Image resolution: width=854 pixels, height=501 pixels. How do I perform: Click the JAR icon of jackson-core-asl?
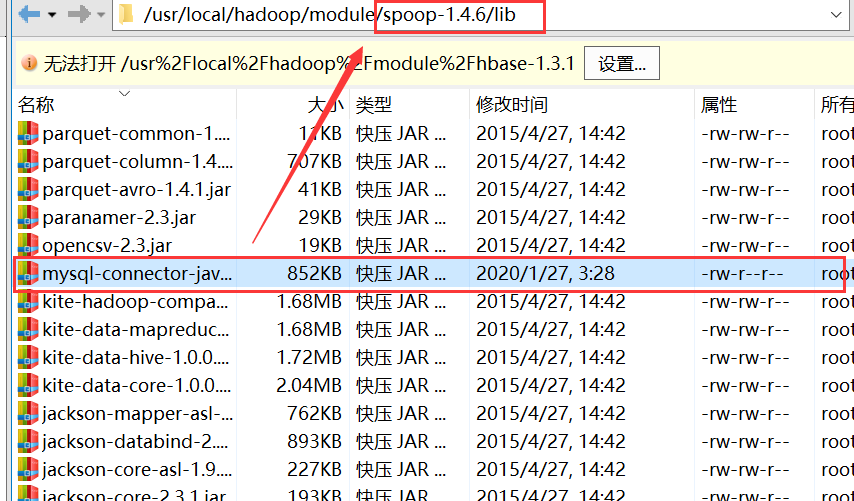[28, 469]
